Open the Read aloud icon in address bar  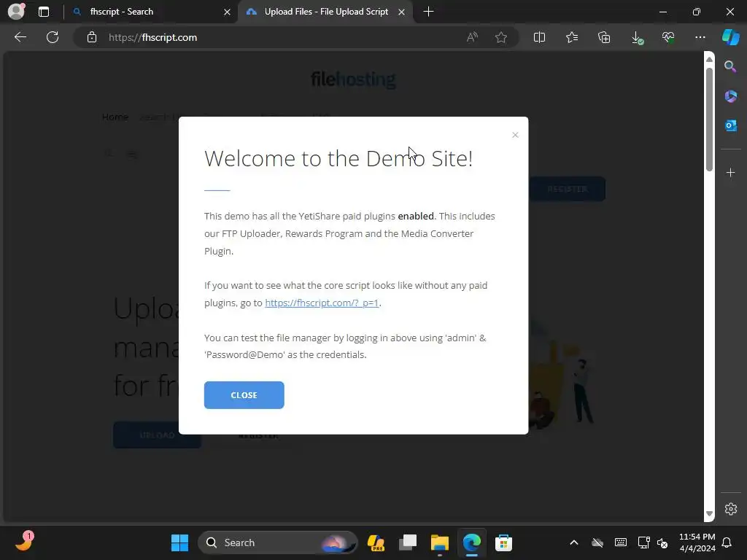click(x=472, y=37)
